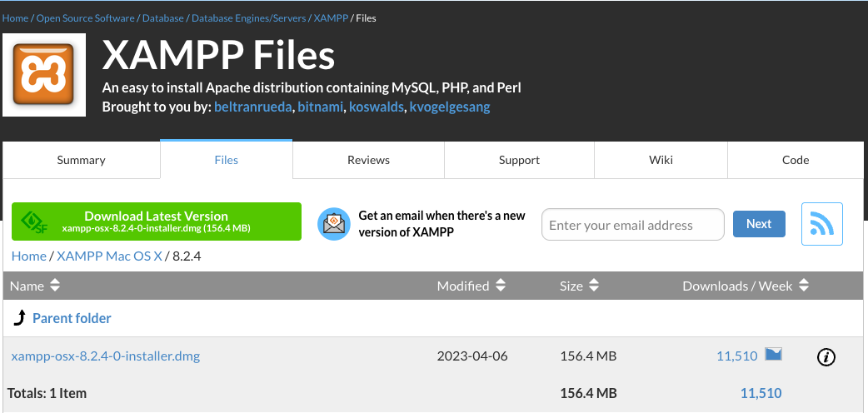Image resolution: width=868 pixels, height=413 pixels.
Task: Click the SourceForge logo on download button
Action: [33, 221]
